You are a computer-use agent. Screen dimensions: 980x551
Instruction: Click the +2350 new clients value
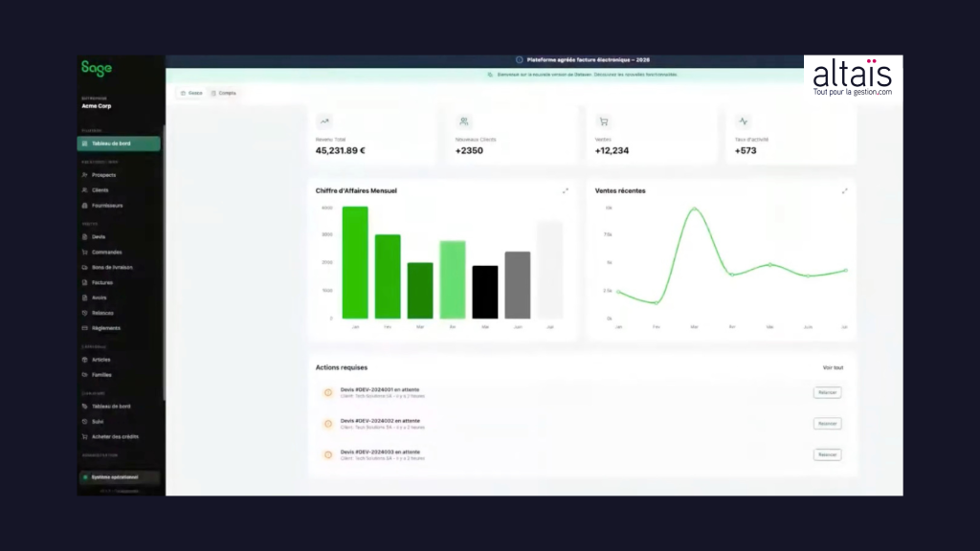pos(469,150)
